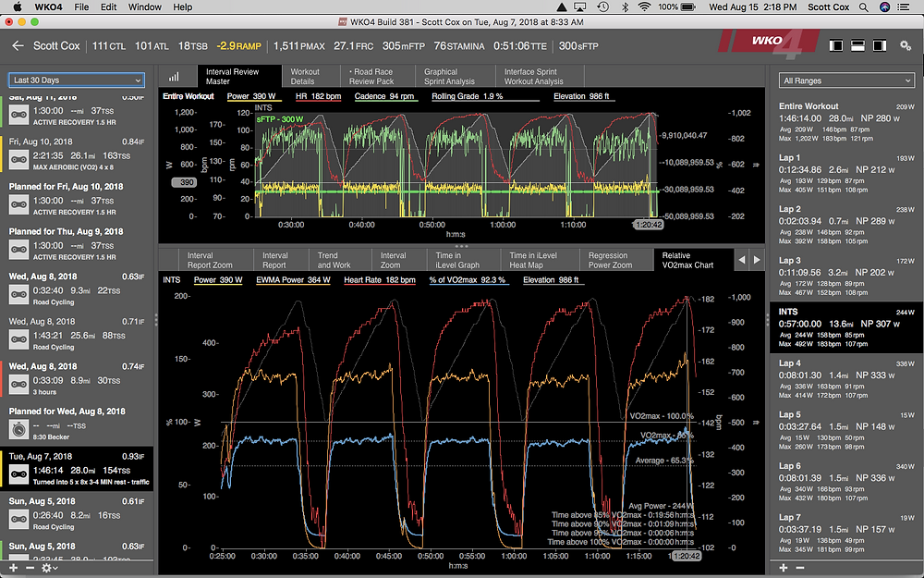Show next chart tabs with right arrow

(758, 260)
